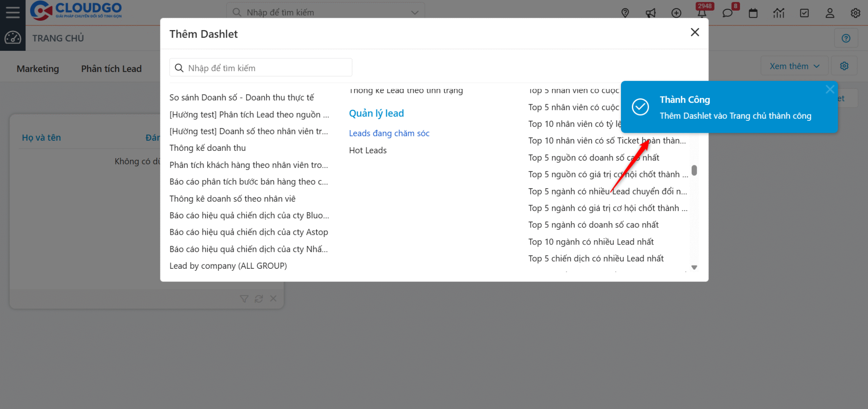Select Top 10 ngành có nhiều Lead nhất
The height and width of the screenshot is (409, 868).
[591, 242]
